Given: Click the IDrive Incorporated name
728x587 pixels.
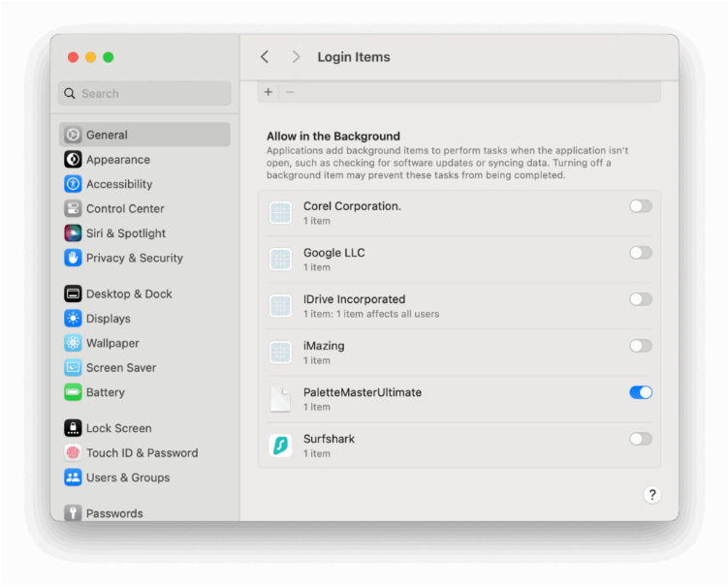Looking at the screenshot, I should pos(354,299).
